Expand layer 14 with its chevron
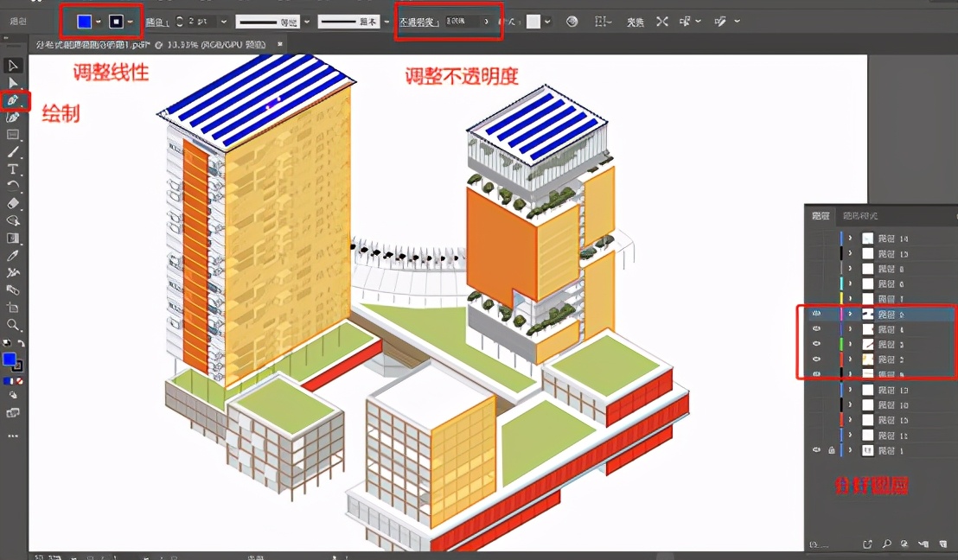 [x=850, y=239]
